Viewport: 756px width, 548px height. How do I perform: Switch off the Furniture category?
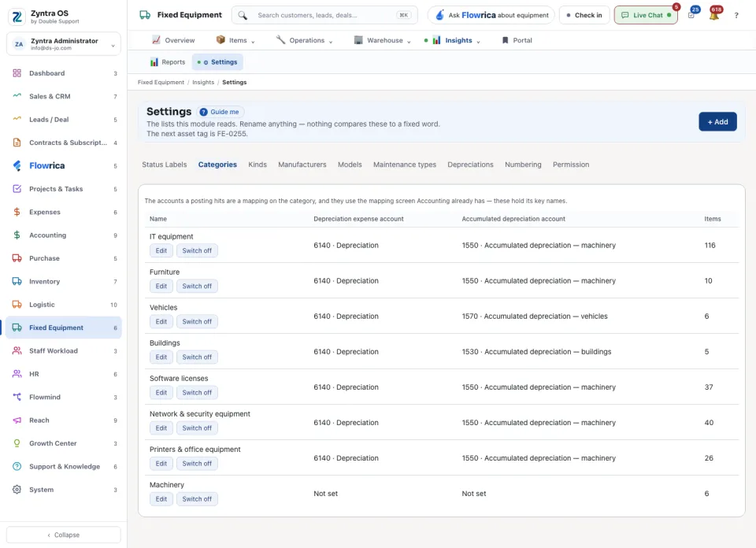tap(197, 287)
